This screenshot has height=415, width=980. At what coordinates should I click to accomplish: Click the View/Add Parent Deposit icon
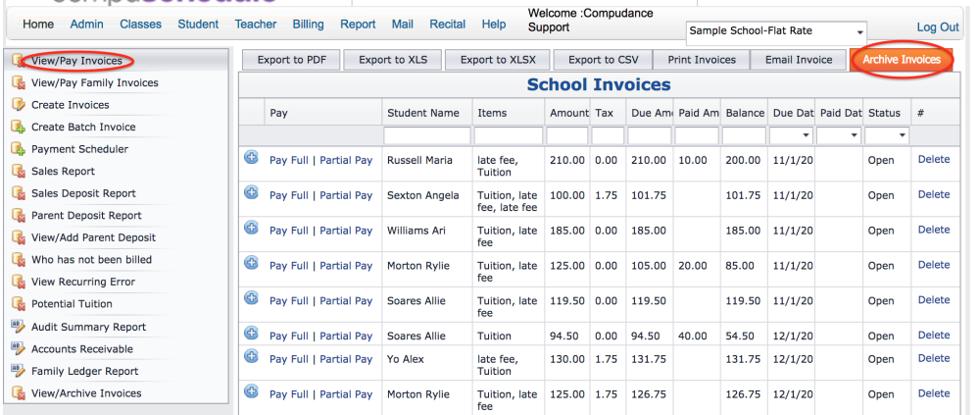[x=18, y=237]
